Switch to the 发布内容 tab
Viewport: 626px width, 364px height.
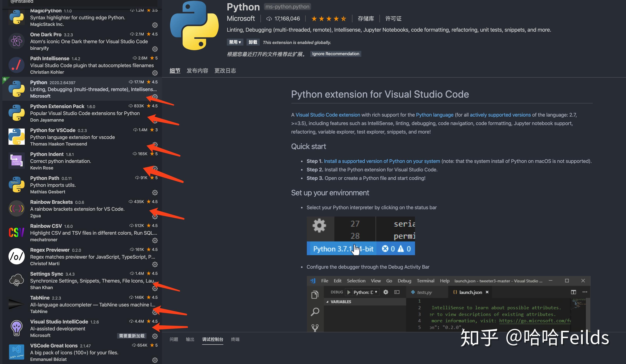(197, 70)
